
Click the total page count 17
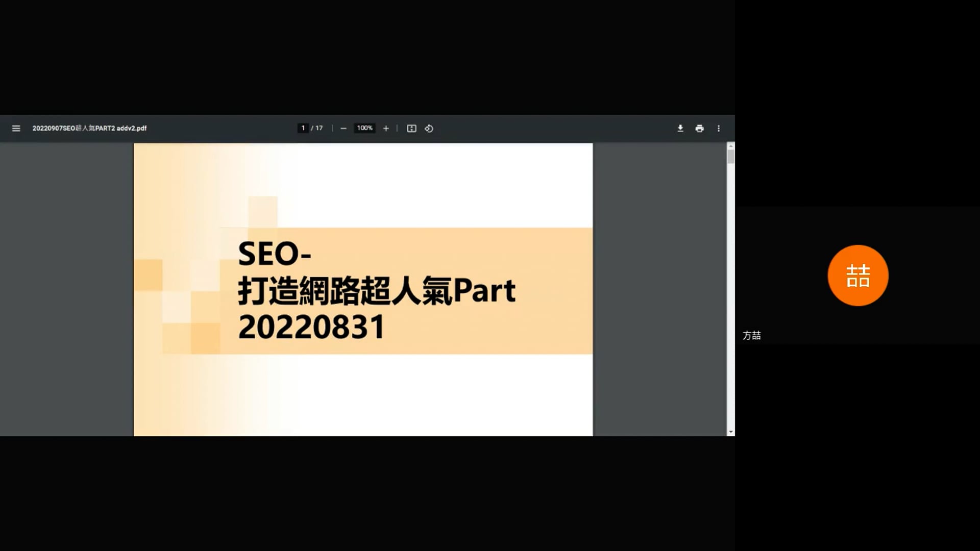coord(319,128)
